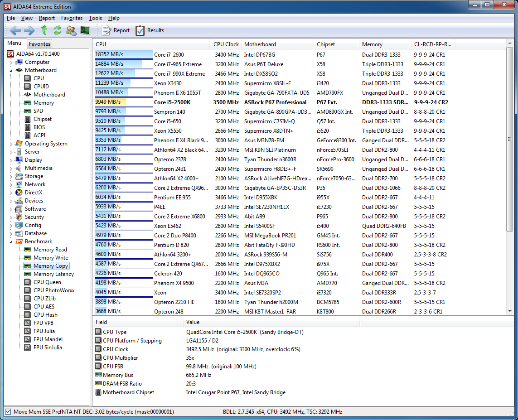
Task: Collapse the Benchmark tree node
Action: click(x=11, y=241)
